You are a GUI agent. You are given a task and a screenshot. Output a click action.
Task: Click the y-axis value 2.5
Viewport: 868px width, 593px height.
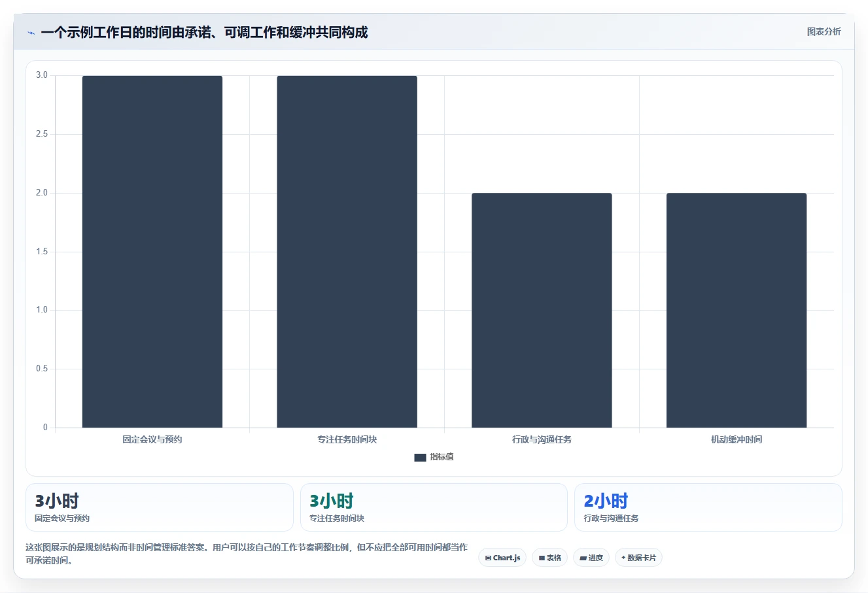coord(42,134)
